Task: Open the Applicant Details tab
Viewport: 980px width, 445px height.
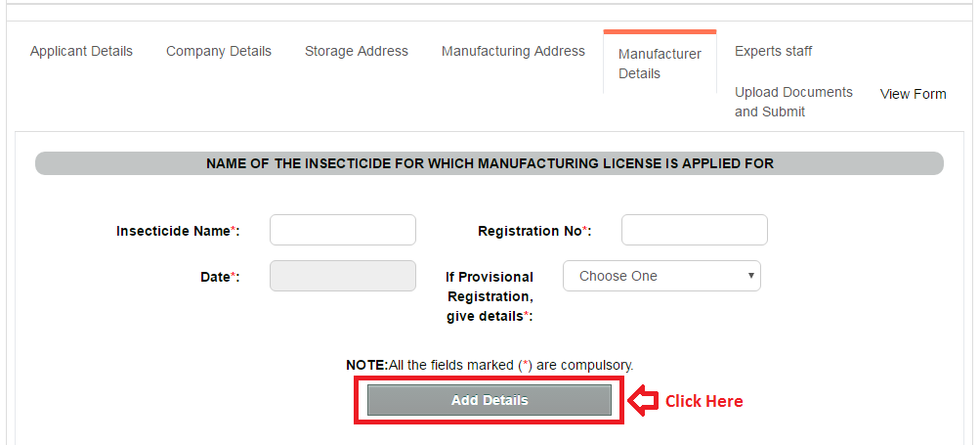Action: tap(81, 51)
